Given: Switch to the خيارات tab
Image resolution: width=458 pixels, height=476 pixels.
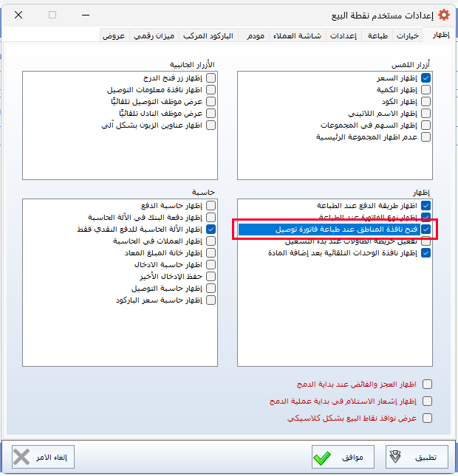Looking at the screenshot, I should (408, 35).
